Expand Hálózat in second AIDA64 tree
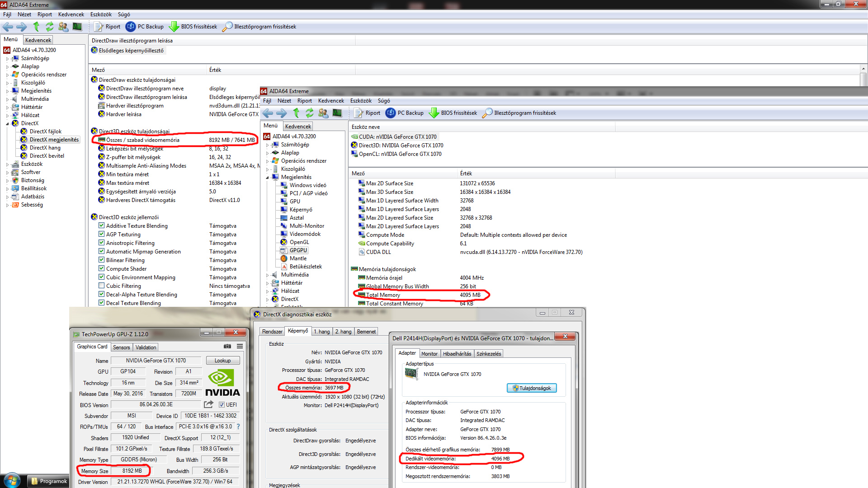The height and width of the screenshot is (488, 868). pos(267,291)
